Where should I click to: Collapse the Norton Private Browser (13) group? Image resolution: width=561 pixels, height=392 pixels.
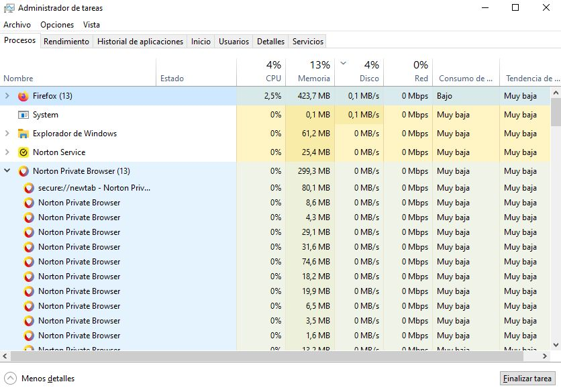tap(7, 170)
